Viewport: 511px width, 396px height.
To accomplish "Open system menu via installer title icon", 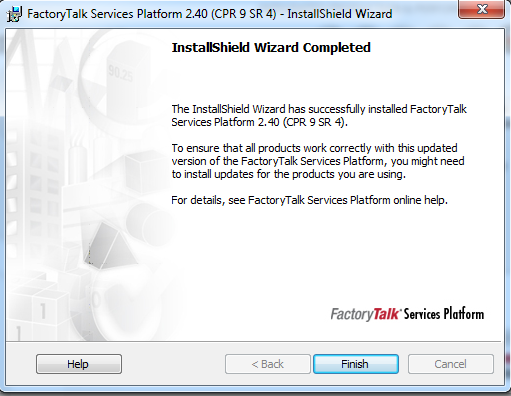I will click(15, 14).
